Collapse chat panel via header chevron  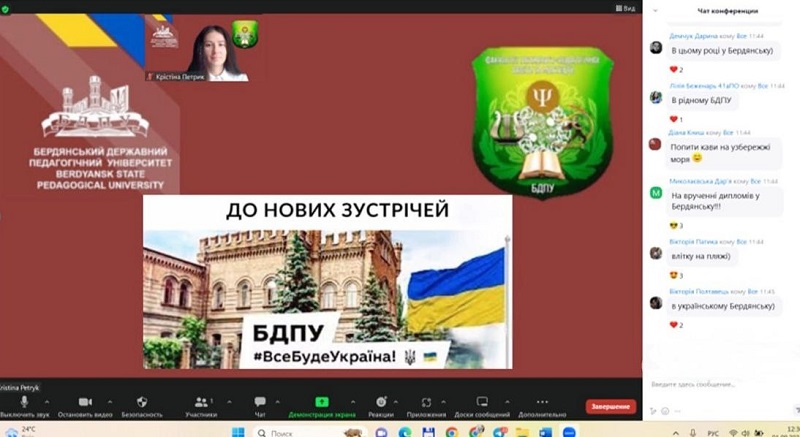[x=655, y=11]
